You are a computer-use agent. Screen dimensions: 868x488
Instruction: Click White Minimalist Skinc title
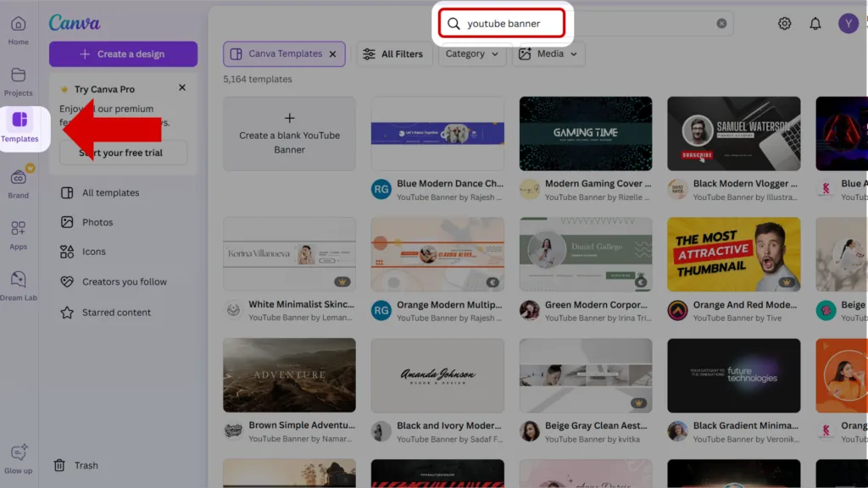(301, 304)
